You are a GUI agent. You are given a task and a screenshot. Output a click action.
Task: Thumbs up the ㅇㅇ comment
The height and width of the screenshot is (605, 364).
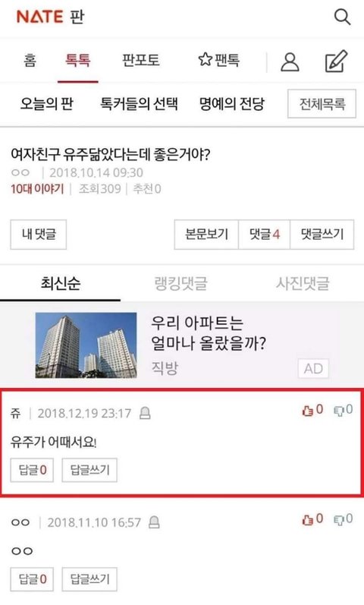coord(312,519)
